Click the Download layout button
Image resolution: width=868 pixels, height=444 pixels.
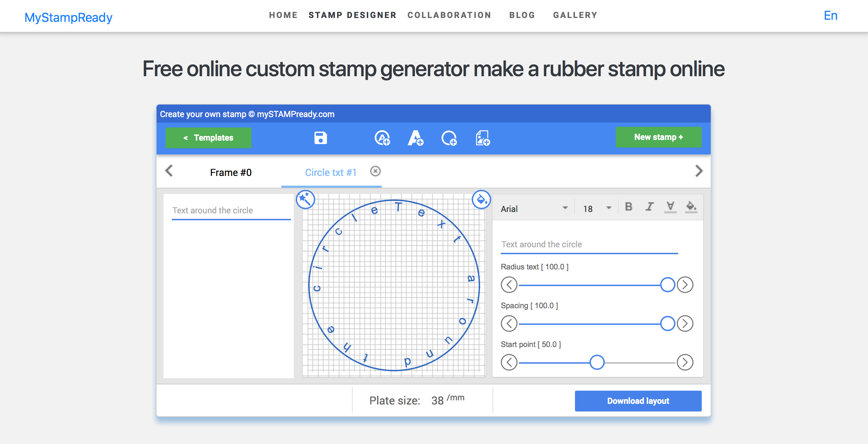[x=638, y=401]
